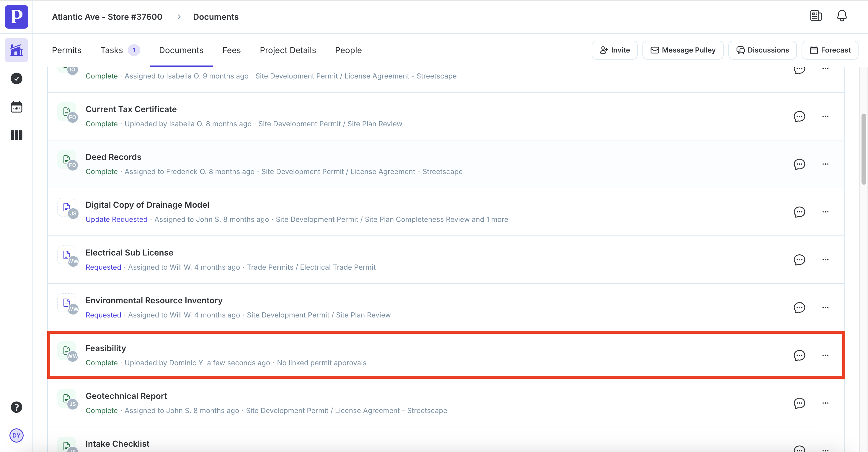Click the Pulley logo icon

click(x=16, y=17)
